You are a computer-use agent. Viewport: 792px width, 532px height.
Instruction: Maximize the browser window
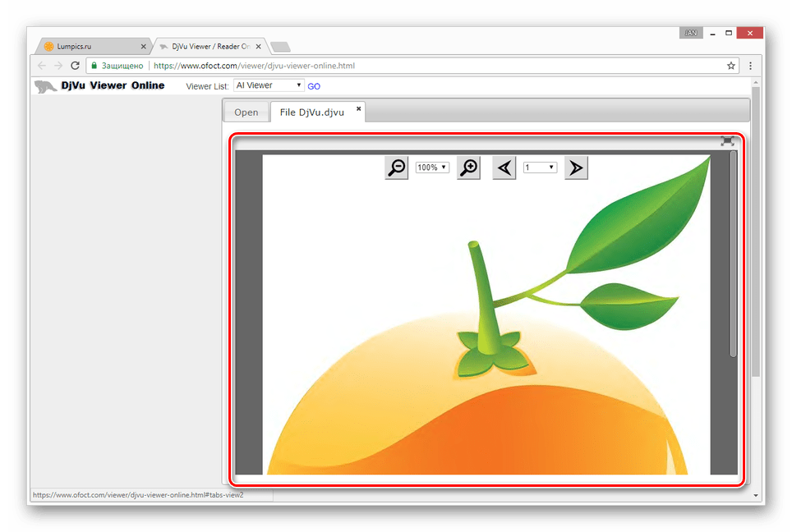(729, 34)
